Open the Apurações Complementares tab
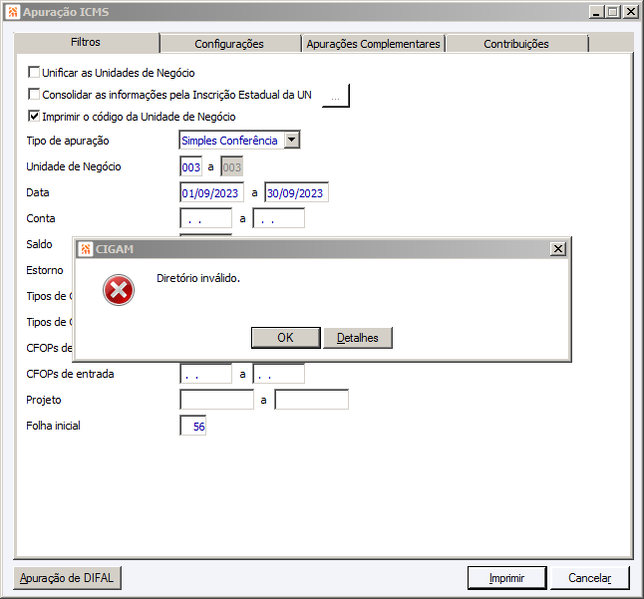 (x=373, y=44)
